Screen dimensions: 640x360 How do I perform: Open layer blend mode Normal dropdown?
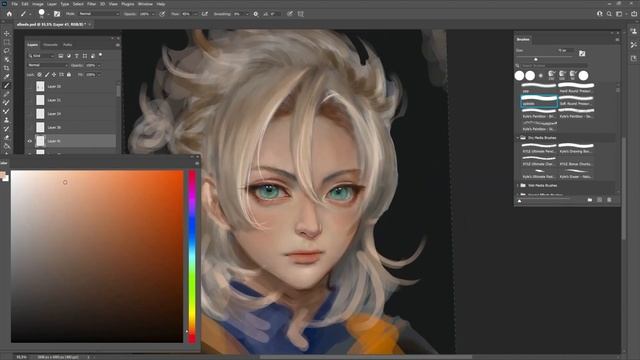(x=47, y=65)
